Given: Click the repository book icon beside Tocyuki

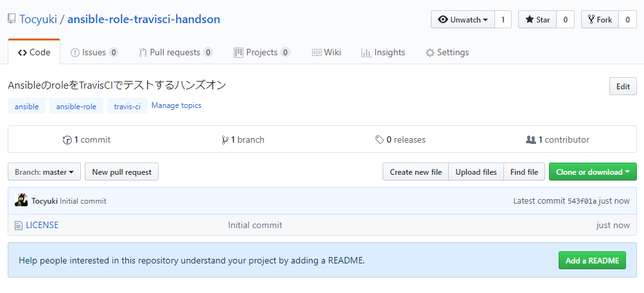Looking at the screenshot, I should pyautogui.click(x=12, y=19).
